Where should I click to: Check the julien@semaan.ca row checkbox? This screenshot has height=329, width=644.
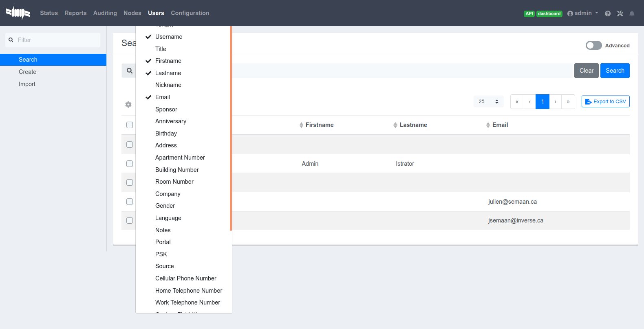pos(130,202)
